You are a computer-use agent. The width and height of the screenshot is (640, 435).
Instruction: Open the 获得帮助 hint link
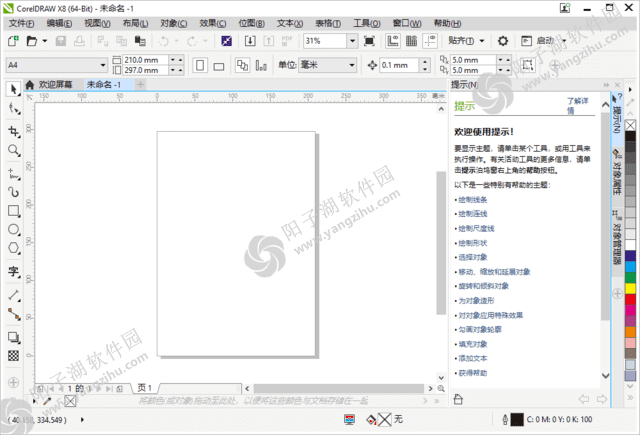point(473,373)
